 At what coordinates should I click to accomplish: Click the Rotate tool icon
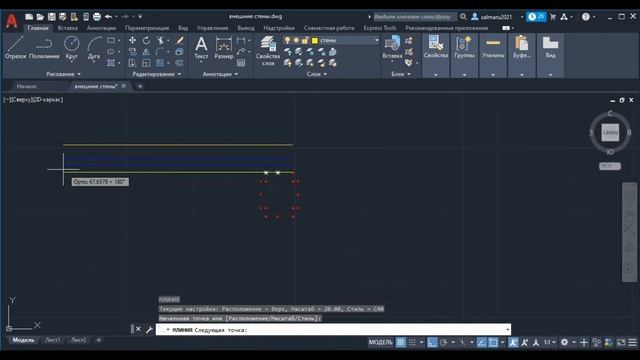click(x=146, y=40)
